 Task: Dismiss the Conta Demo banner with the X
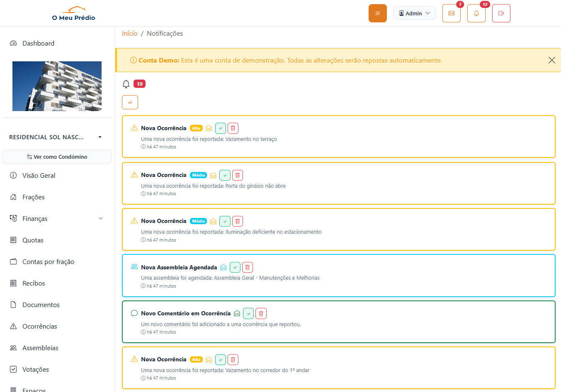pyautogui.click(x=552, y=60)
